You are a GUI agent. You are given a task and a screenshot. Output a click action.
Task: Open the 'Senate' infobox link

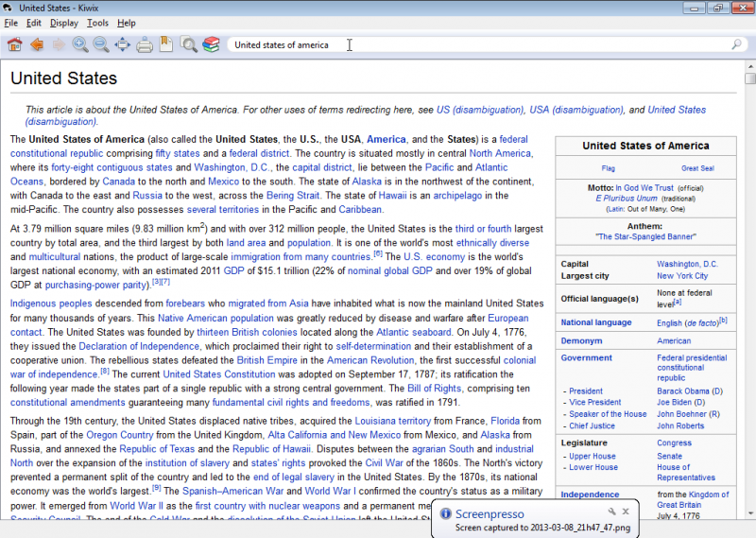[669, 456]
